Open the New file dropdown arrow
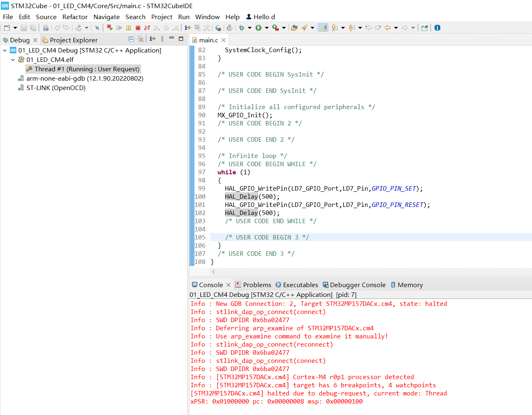The image size is (532, 415). (x=15, y=28)
